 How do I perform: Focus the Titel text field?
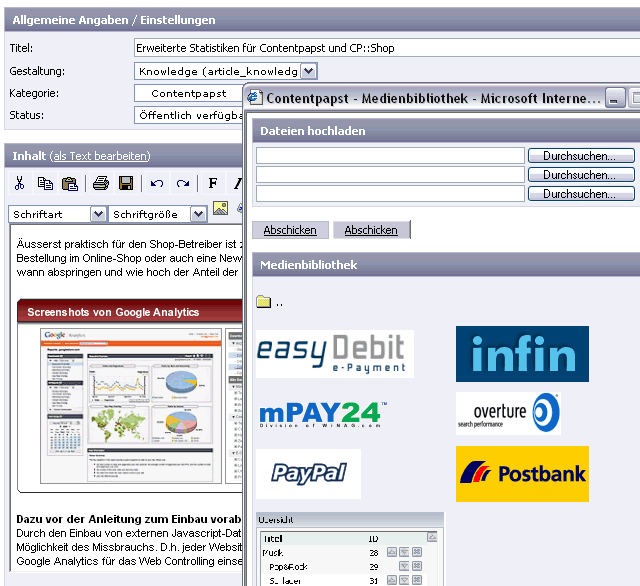(387, 48)
